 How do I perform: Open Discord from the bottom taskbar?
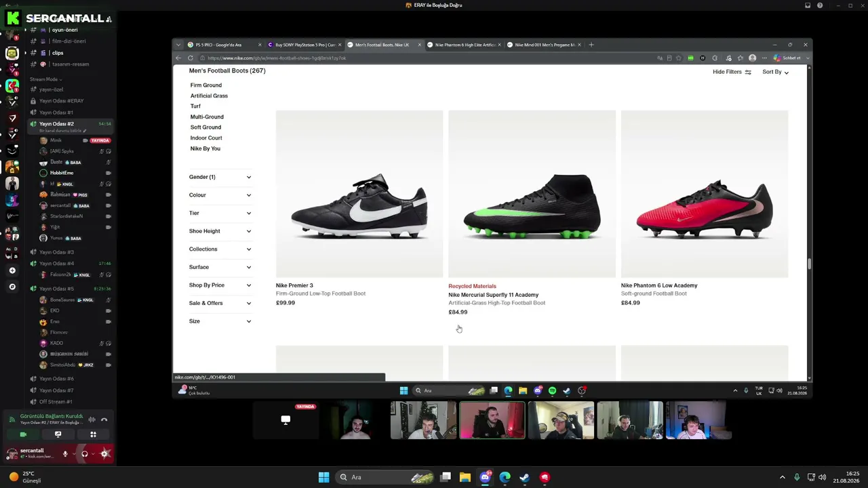point(485,477)
